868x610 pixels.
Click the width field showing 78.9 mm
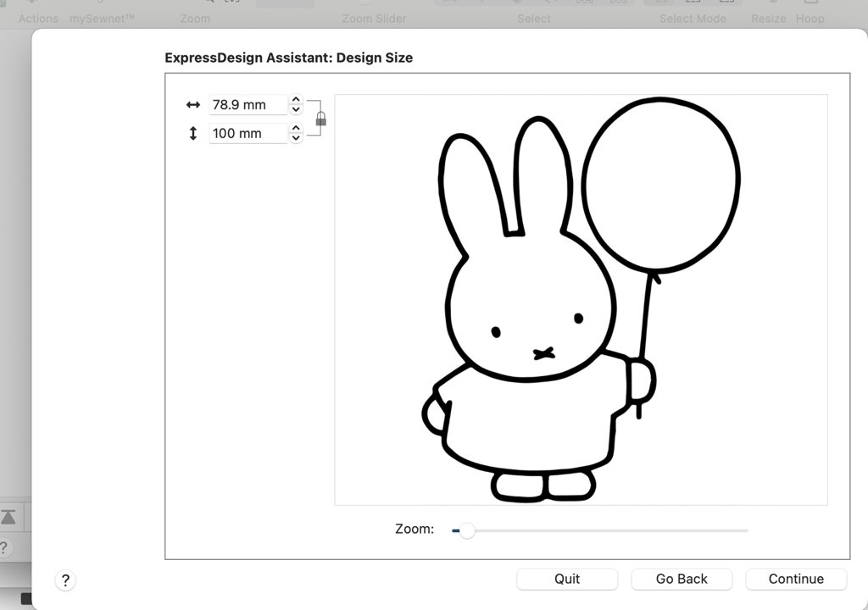click(x=248, y=104)
